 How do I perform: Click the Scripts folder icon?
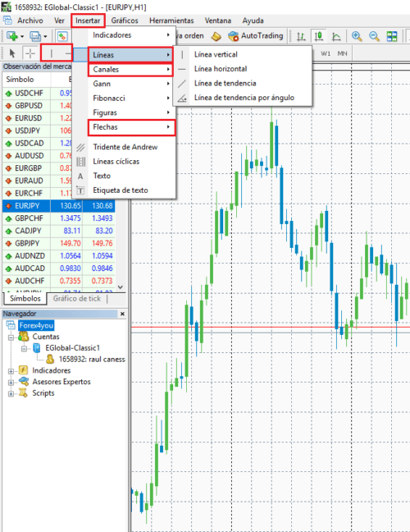[23, 393]
